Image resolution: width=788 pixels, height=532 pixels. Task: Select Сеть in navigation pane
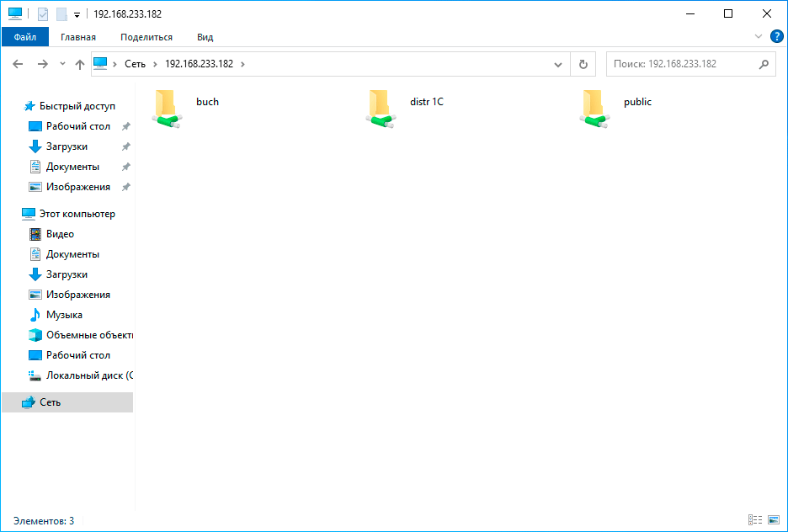pos(67,402)
